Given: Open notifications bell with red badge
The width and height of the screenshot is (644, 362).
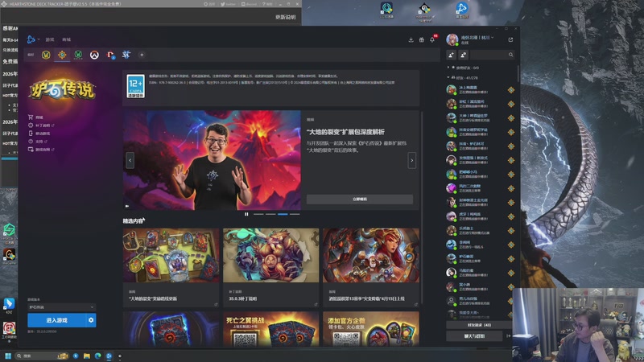Looking at the screenshot, I should (432, 39).
